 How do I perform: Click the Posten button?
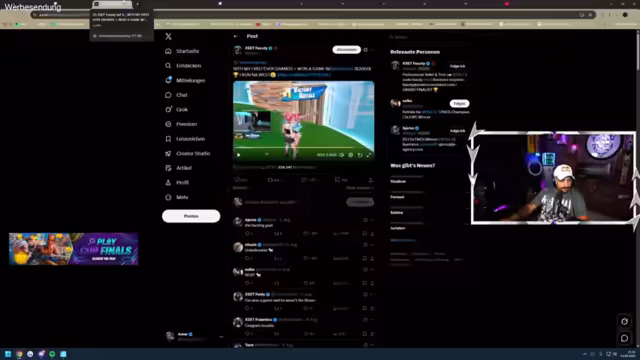click(x=191, y=216)
